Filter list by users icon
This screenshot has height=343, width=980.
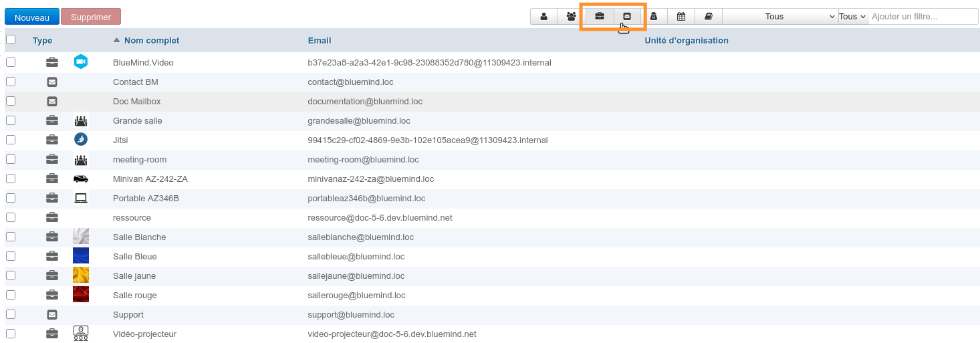point(543,16)
